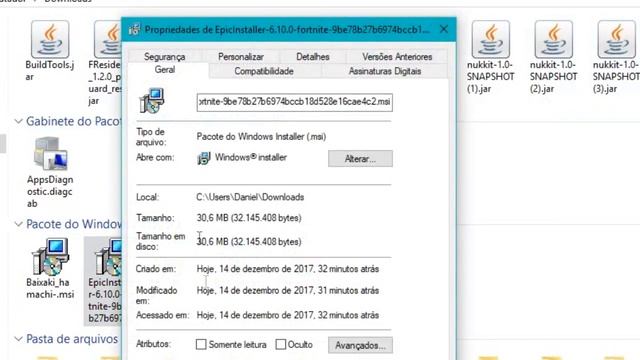This screenshot has width=640, height=360.
Task: Select the nukkit-1.0-SNAPSHOT (3).jar icon
Action: [616, 39]
